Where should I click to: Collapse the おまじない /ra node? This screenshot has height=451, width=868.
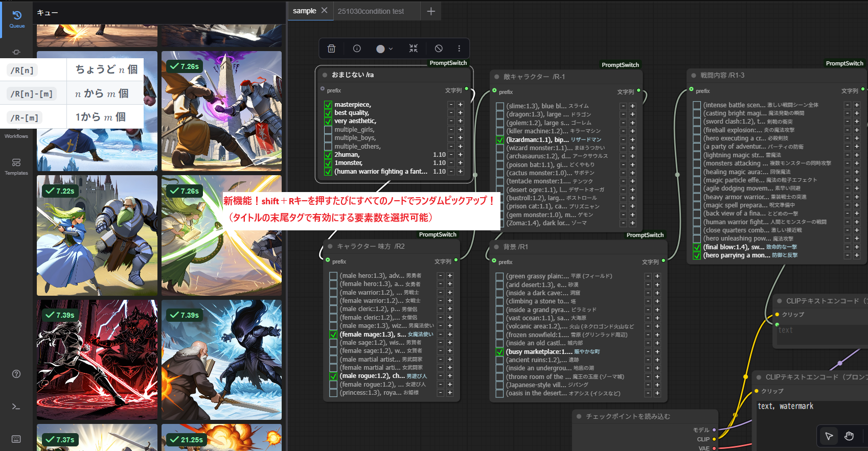click(325, 75)
